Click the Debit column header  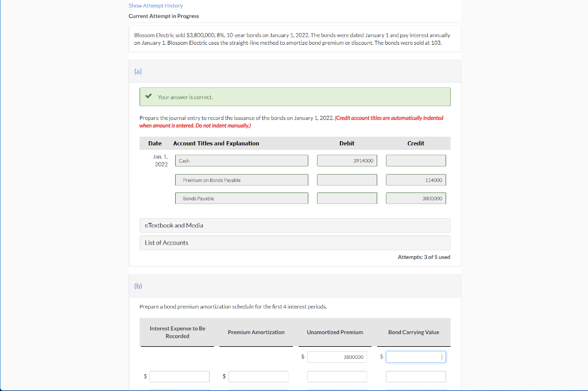tap(347, 143)
